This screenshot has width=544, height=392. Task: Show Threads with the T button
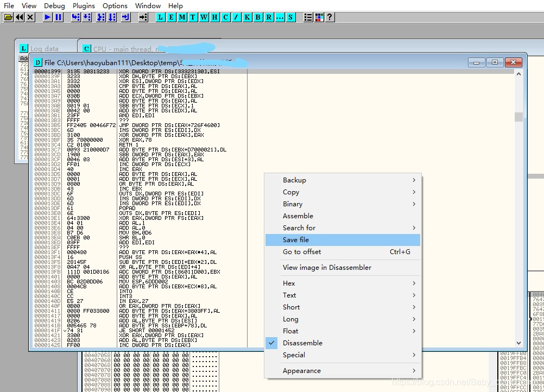click(193, 17)
